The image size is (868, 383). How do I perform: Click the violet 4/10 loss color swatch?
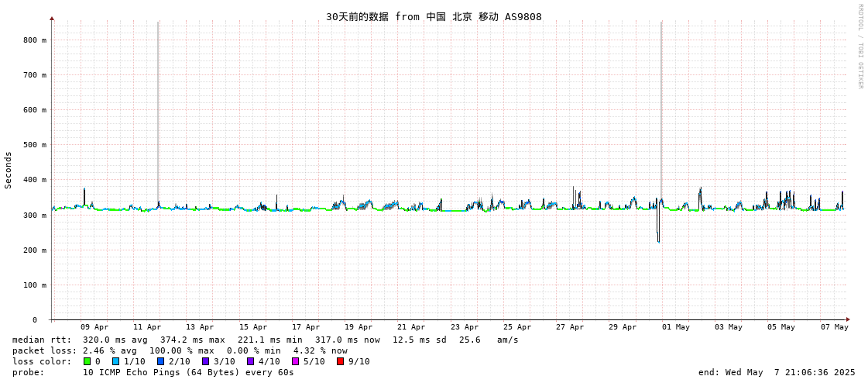point(250,361)
